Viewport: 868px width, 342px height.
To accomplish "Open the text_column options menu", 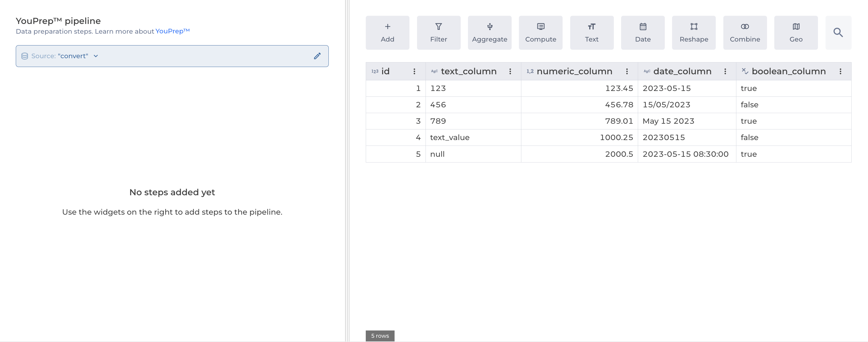I will click(x=510, y=72).
